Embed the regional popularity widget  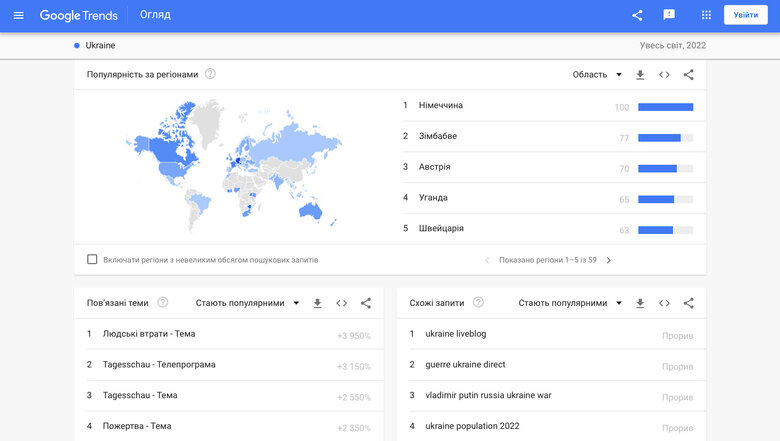[x=664, y=75]
